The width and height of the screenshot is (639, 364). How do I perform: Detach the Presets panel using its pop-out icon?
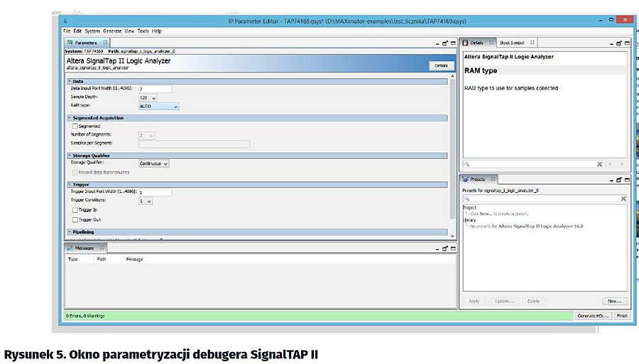(617, 180)
